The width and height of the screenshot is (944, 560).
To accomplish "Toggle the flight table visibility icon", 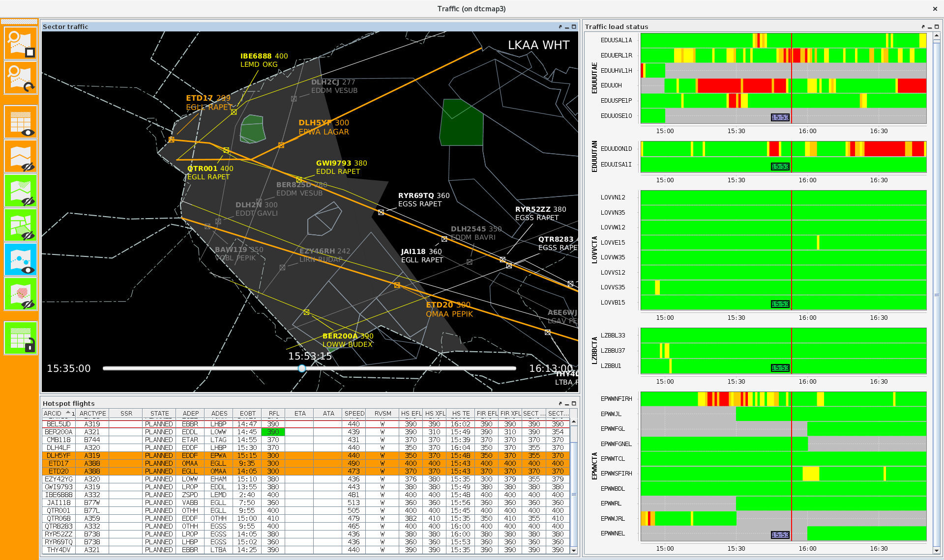I will 20,122.
